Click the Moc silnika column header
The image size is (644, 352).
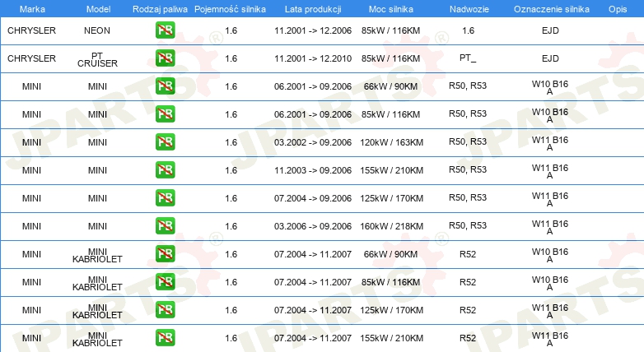(391, 9)
